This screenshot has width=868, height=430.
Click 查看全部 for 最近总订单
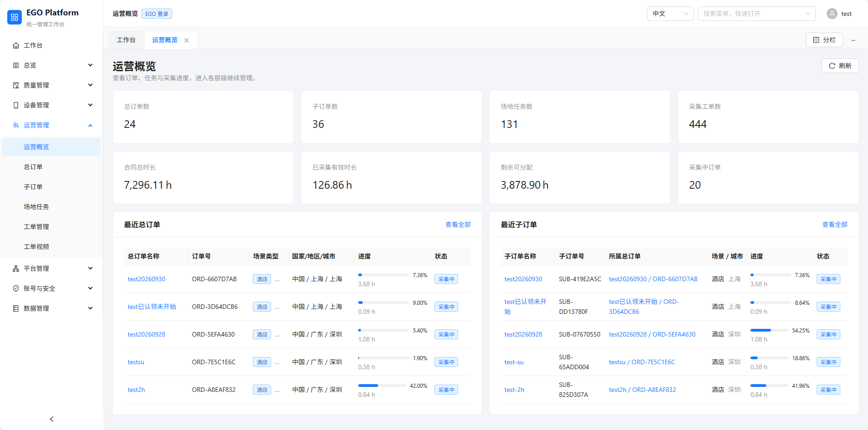click(x=458, y=225)
